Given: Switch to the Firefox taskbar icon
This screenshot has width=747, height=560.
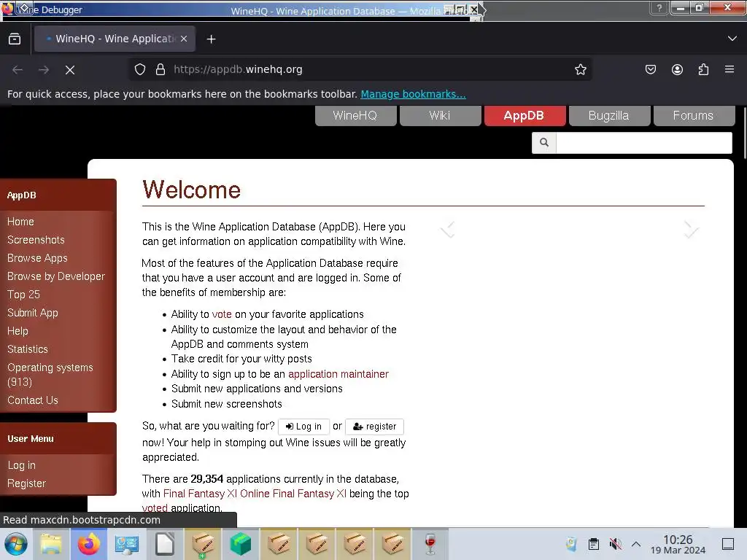Looking at the screenshot, I should coord(89,544).
